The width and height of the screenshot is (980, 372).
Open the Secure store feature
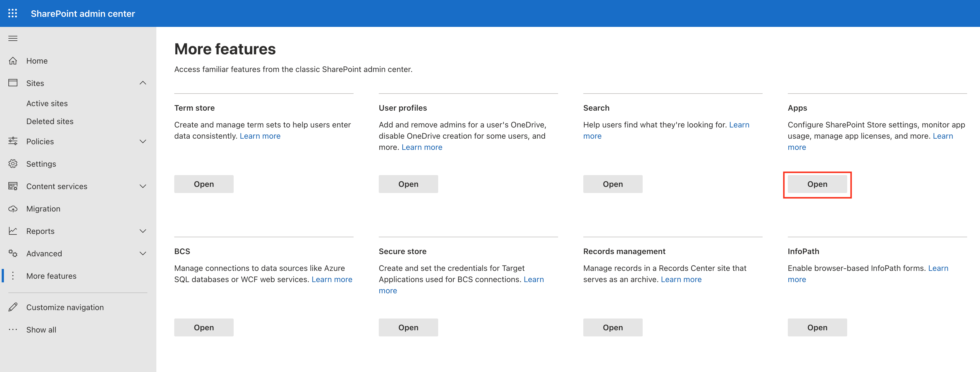(408, 327)
